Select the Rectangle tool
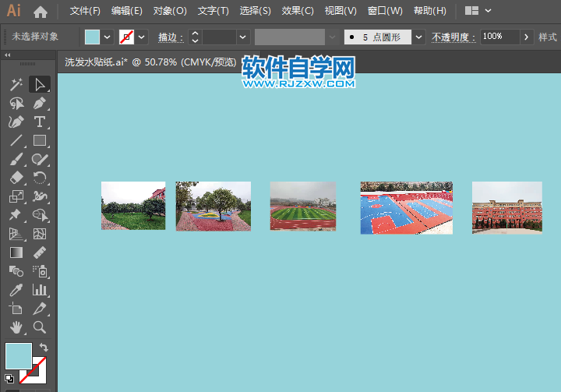561x392 pixels. click(40, 140)
